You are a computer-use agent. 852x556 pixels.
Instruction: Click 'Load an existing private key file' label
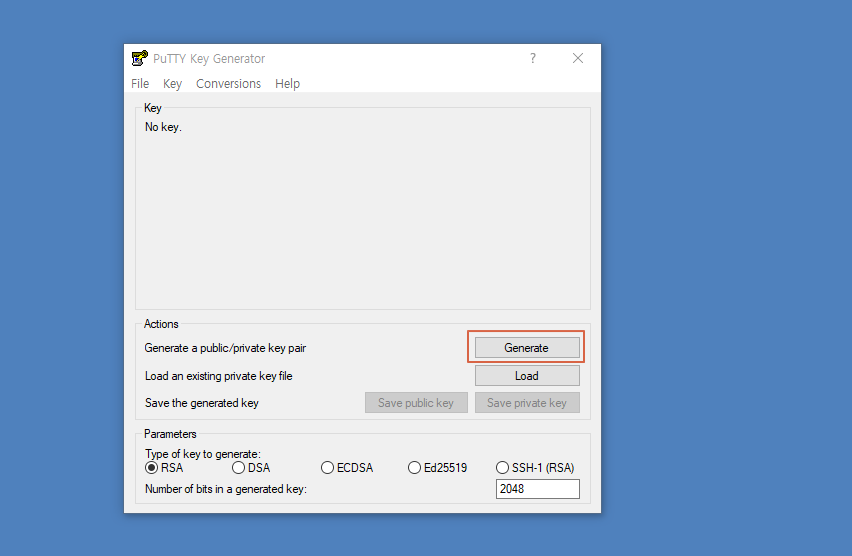tap(218, 376)
